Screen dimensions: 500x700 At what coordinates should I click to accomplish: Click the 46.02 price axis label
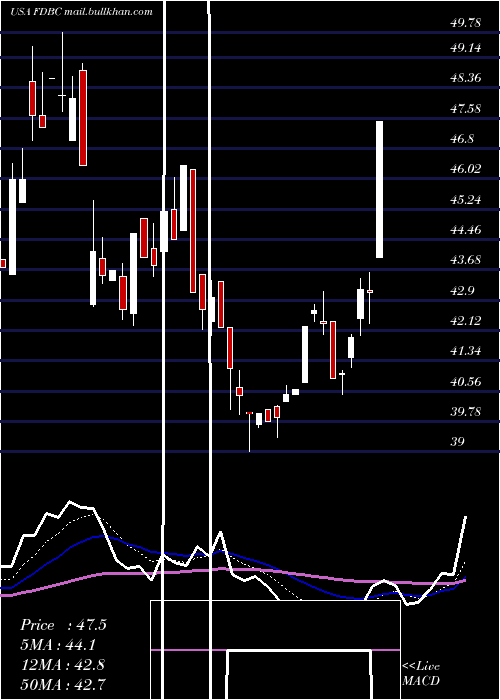pyautogui.click(x=466, y=169)
